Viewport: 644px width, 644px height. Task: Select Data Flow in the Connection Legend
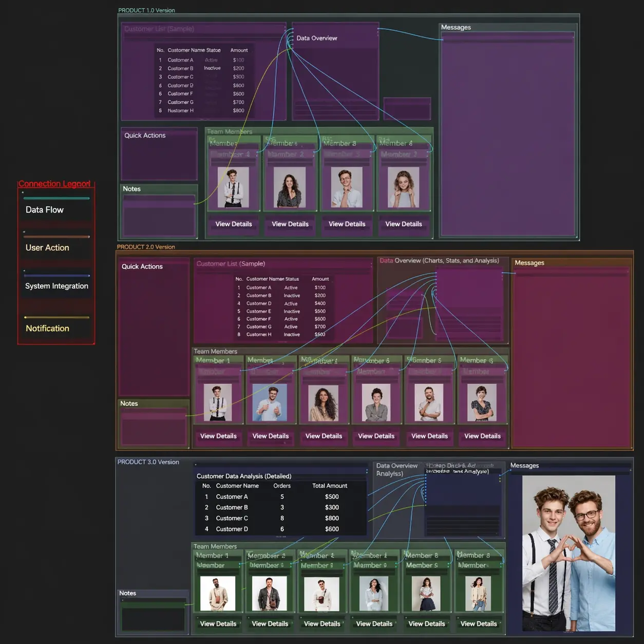point(45,210)
